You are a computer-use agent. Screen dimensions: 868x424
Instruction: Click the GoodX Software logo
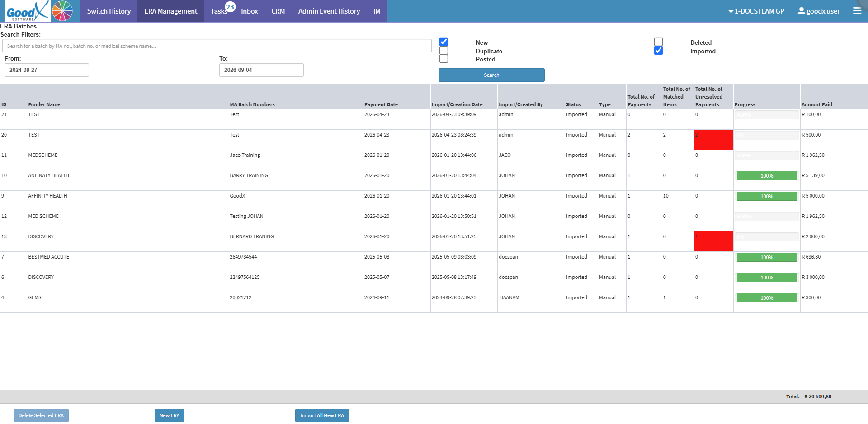pyautogui.click(x=27, y=11)
